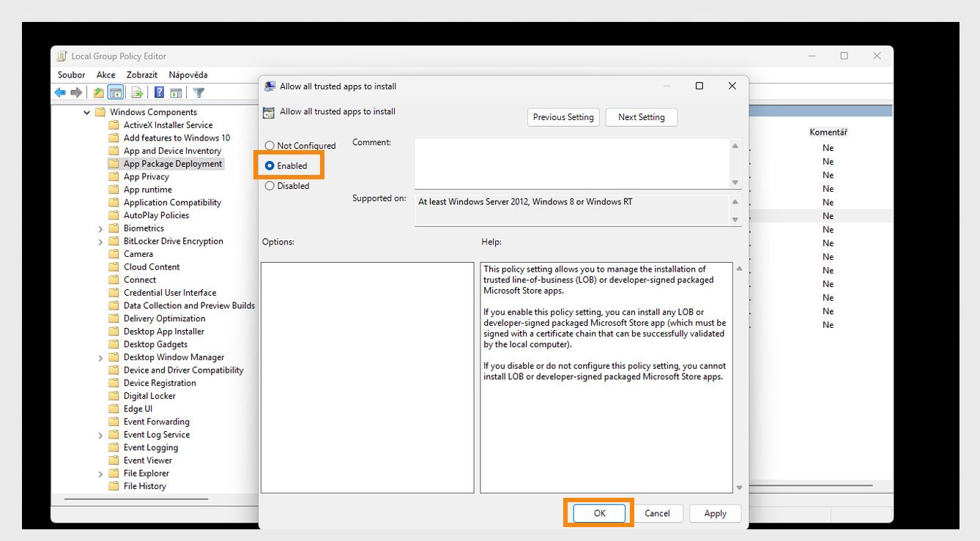Click the Local Group Policy Editor title icon
The width and height of the screenshot is (980, 541).
tap(62, 56)
